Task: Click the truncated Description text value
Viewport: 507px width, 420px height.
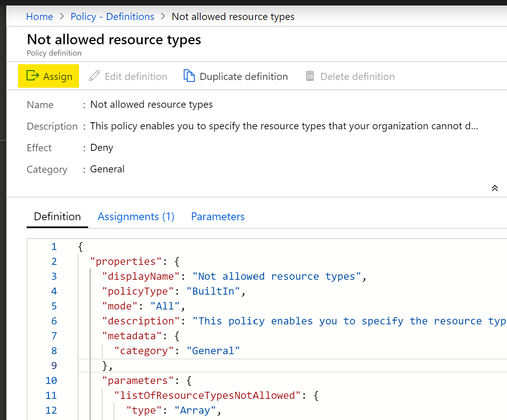Action: point(284,126)
